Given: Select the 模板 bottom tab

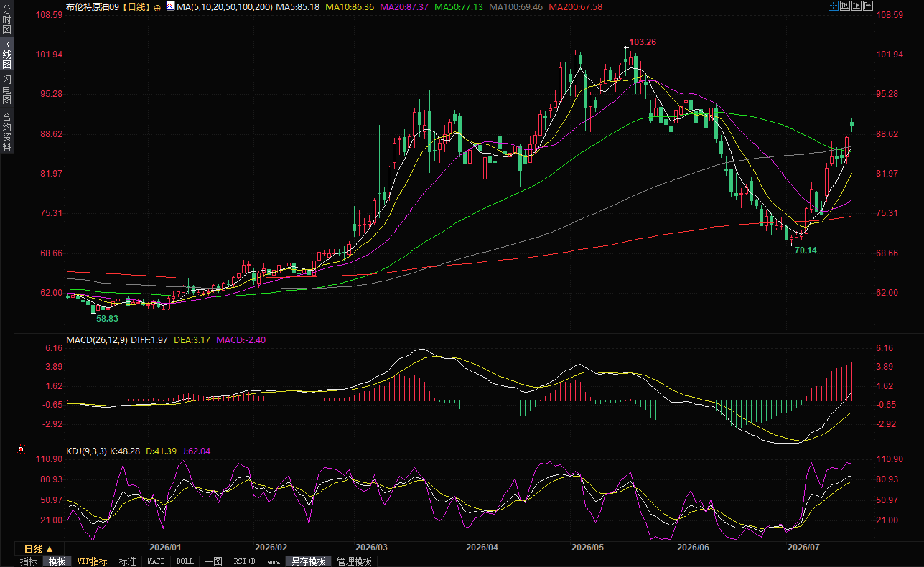Looking at the screenshot, I should tap(57, 561).
